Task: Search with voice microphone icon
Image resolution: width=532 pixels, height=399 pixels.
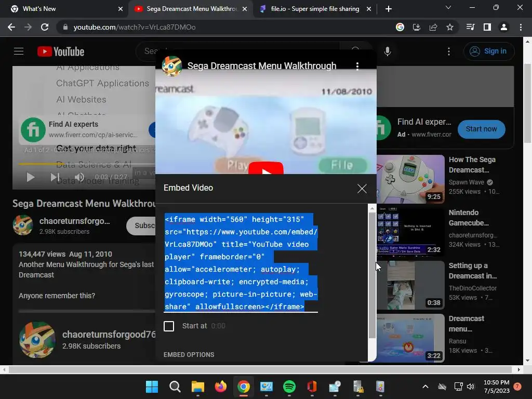Action: (388, 51)
